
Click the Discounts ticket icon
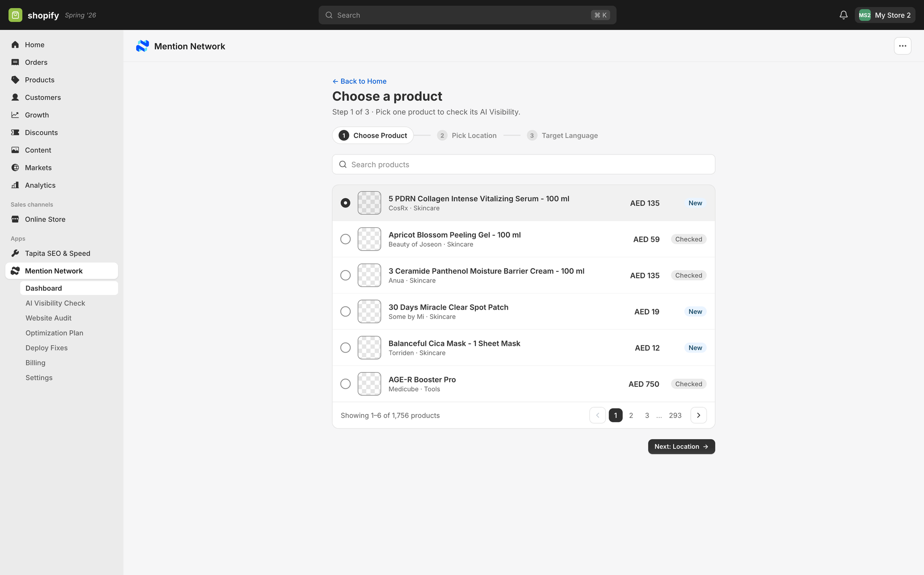15,133
